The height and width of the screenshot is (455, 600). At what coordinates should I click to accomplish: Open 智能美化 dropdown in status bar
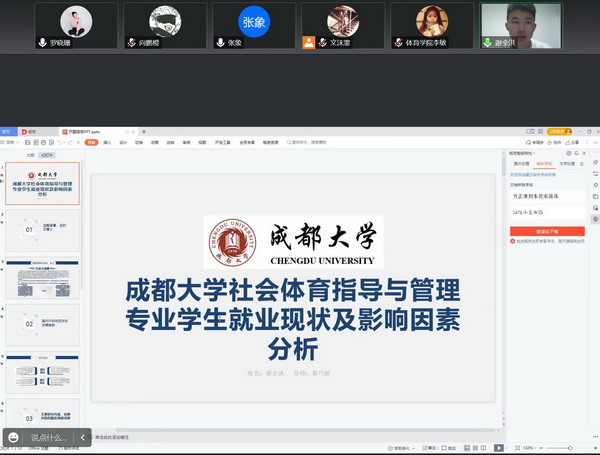pyautogui.click(x=401, y=448)
